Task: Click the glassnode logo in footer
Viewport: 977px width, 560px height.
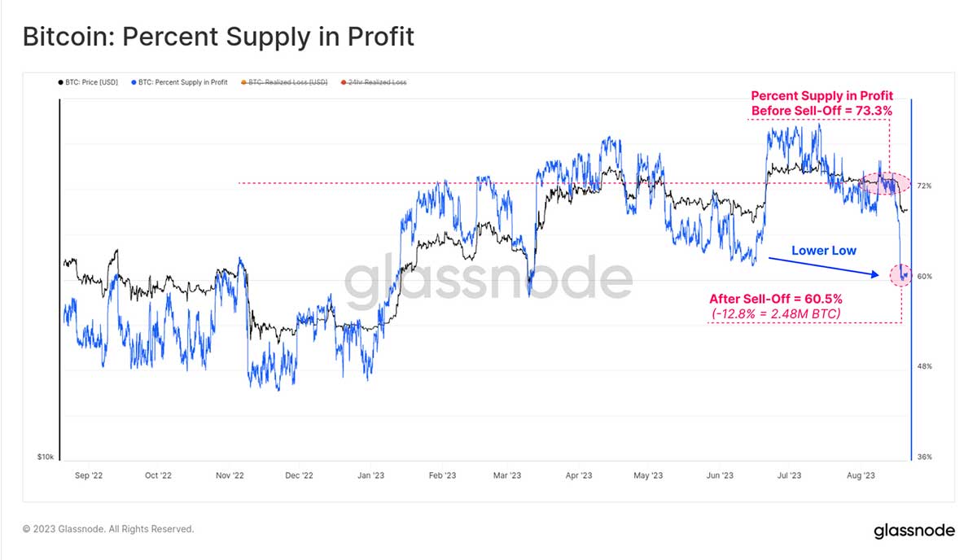Action: coord(914,531)
